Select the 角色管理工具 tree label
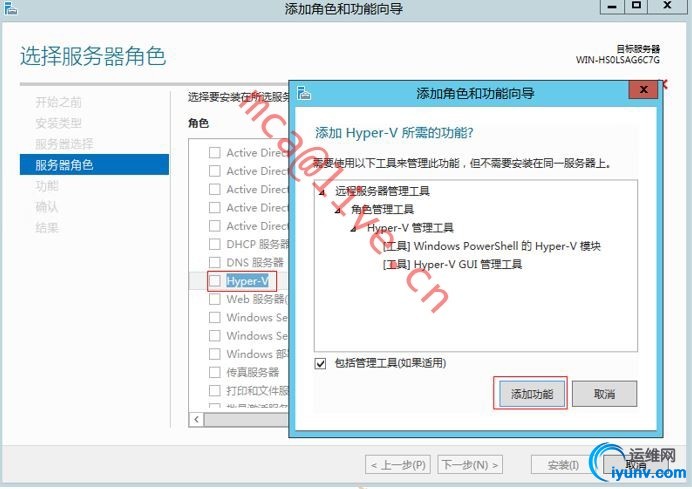This screenshot has height=489, width=692. tap(382, 209)
